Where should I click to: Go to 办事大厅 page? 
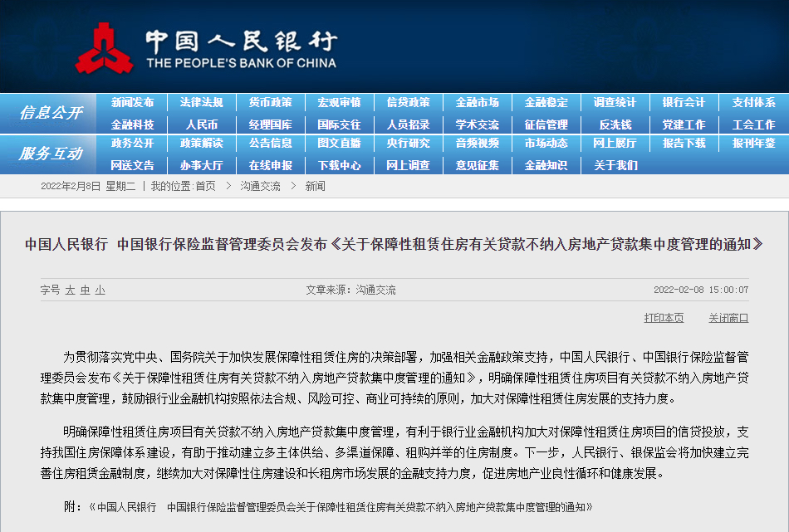201,165
